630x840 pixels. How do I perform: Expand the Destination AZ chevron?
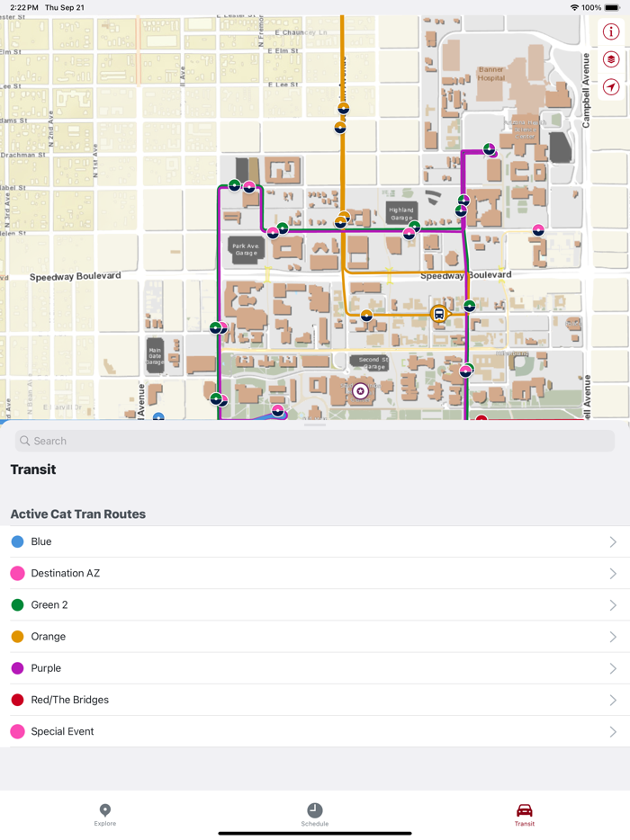(x=613, y=574)
